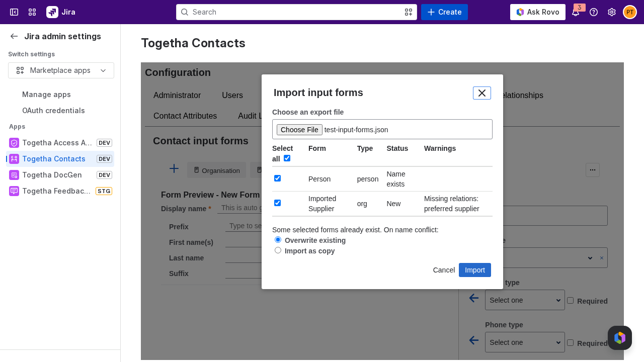
Task: Open the Settings gear icon
Action: [612, 12]
